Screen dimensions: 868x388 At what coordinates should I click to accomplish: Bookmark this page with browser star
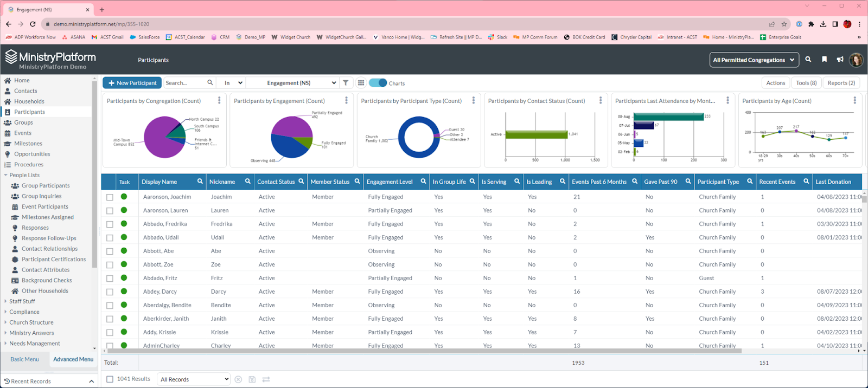[784, 24]
